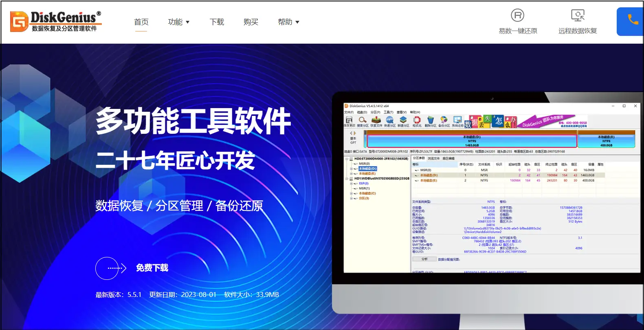
Task: Switch to the 浏览文件 tab
Action: [x=433, y=158]
